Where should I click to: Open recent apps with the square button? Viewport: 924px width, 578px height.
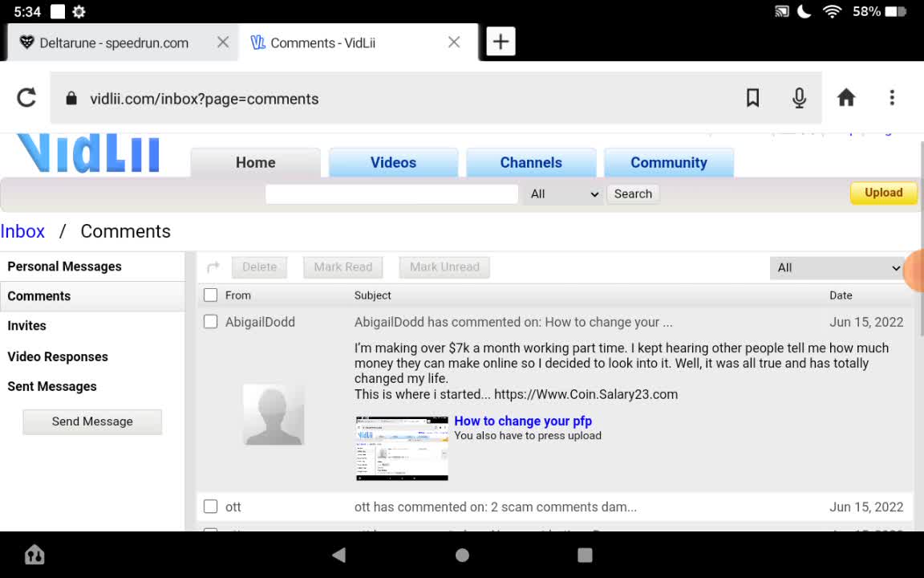[x=585, y=555]
